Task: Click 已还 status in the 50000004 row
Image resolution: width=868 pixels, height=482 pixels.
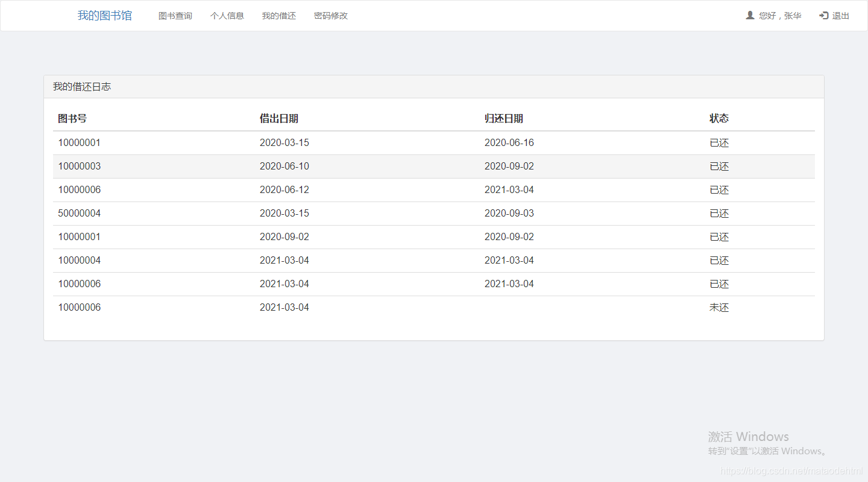Action: click(x=719, y=214)
